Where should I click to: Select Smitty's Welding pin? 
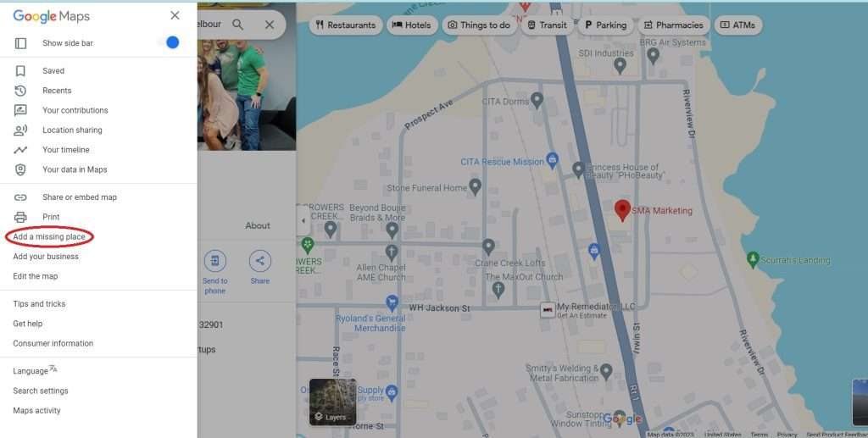(606, 371)
